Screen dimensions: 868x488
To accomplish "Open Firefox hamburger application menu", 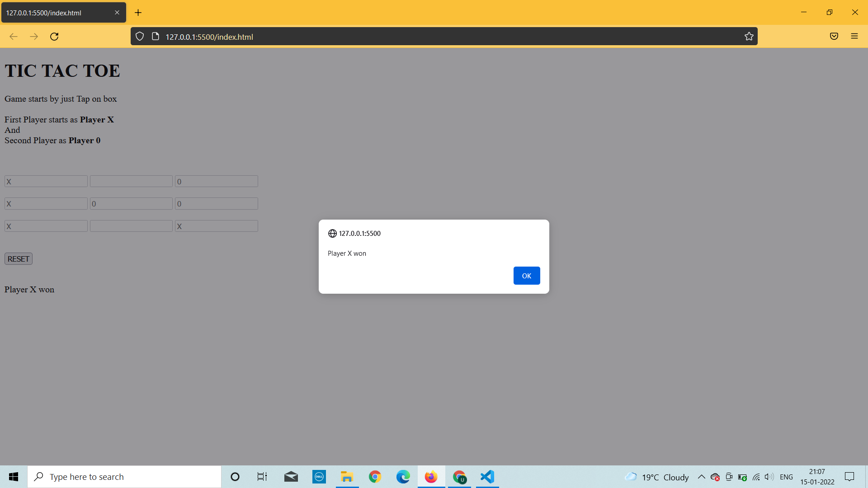I will (x=854, y=37).
